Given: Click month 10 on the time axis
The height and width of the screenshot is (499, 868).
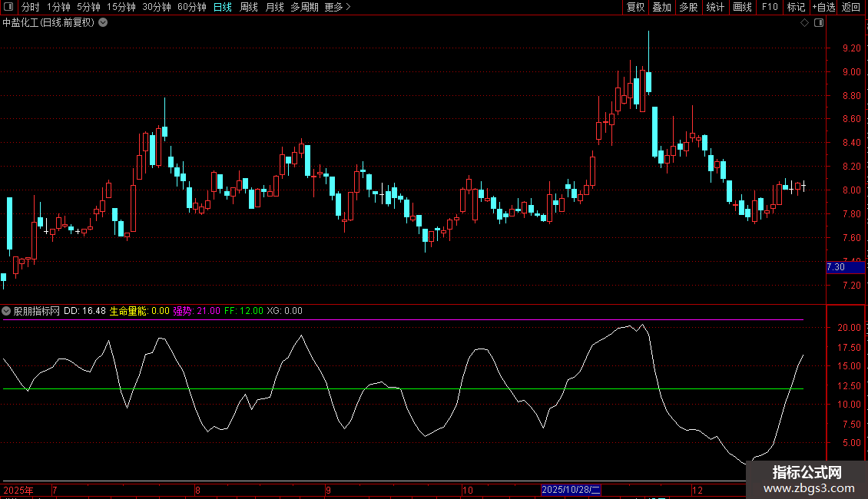Looking at the screenshot, I should (468, 490).
